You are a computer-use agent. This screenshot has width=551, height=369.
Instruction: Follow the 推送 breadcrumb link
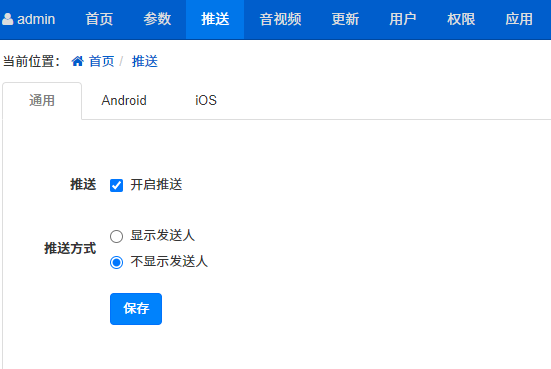[145, 62]
